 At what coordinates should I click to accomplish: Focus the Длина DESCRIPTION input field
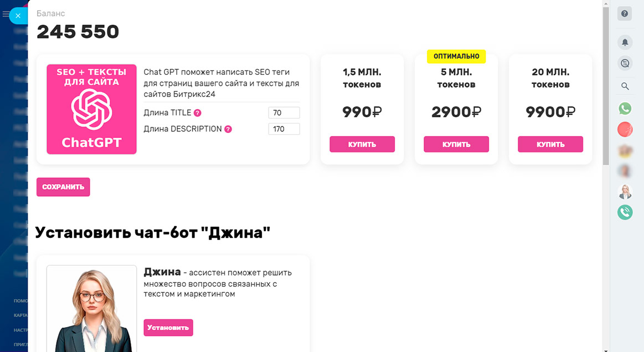click(x=284, y=129)
